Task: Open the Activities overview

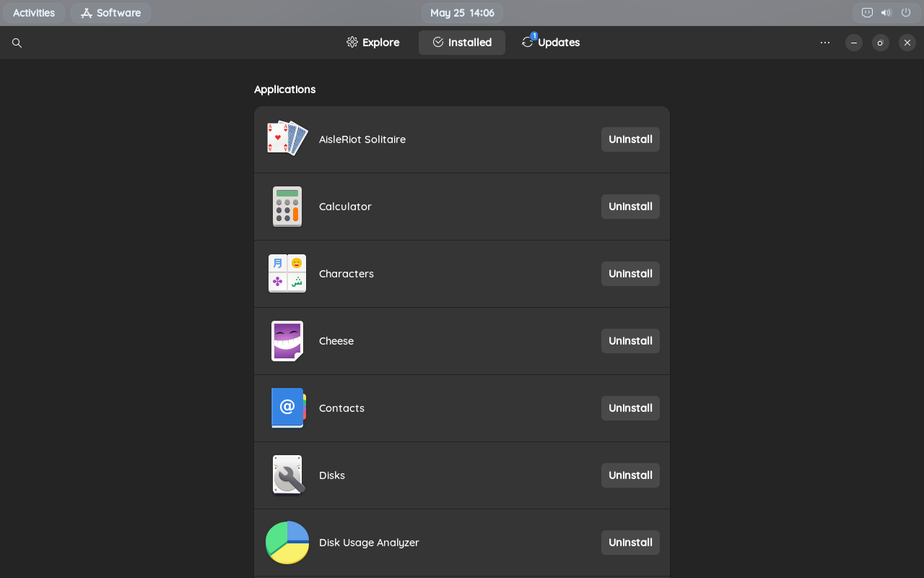Action: (x=34, y=13)
